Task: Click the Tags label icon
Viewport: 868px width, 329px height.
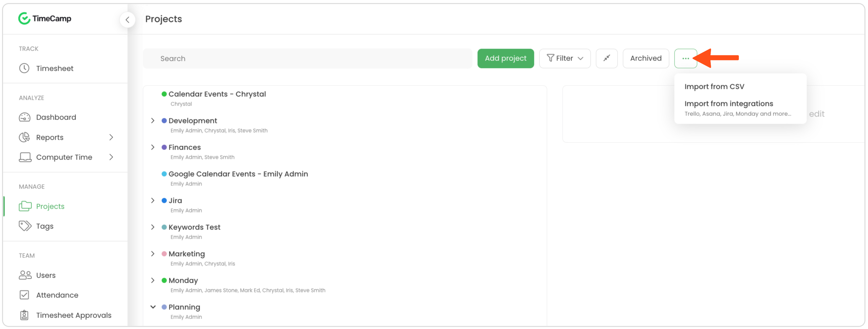Action: pos(25,226)
